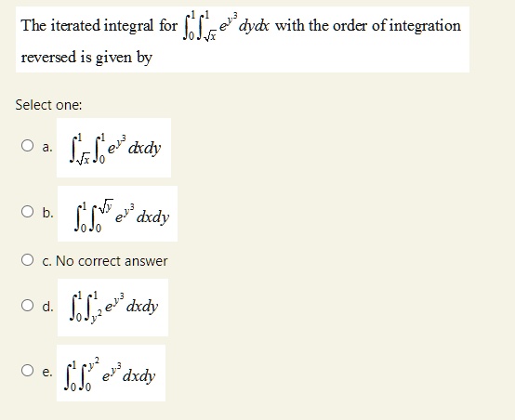
Task: Click option e integral with y squared upper limit
Action: [111, 373]
